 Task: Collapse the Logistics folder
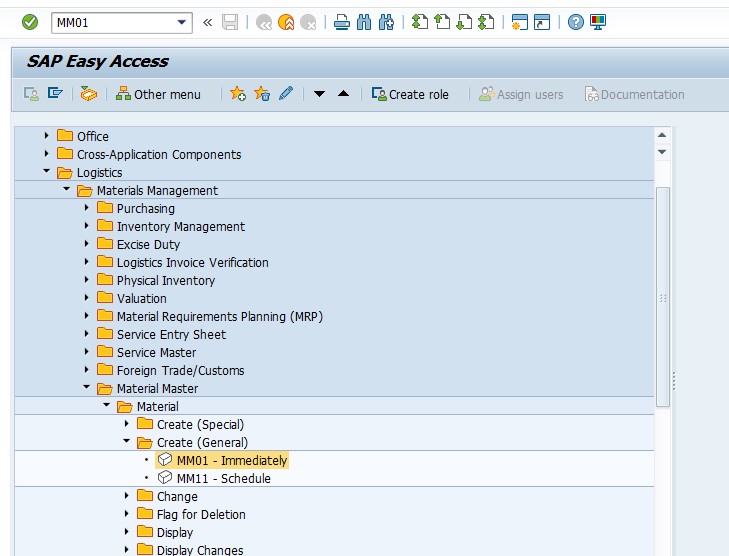point(46,171)
